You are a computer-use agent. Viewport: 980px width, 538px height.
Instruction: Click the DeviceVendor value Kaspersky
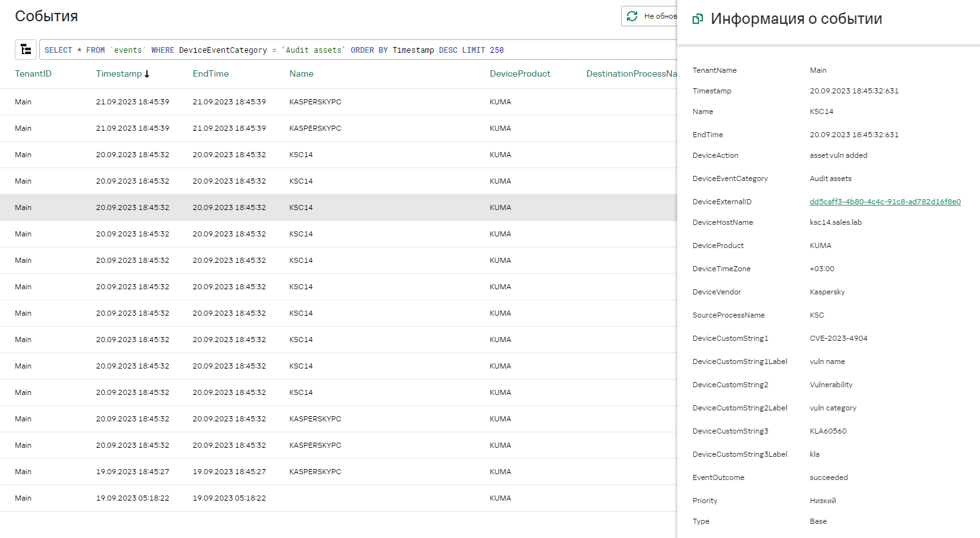coord(827,292)
